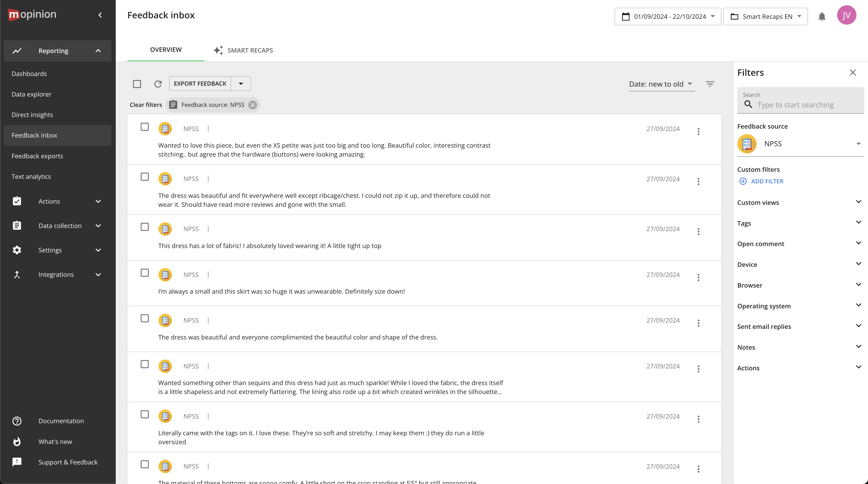This screenshot has width=868, height=484.
Task: Click the Export Feedback button
Action: [x=200, y=84]
